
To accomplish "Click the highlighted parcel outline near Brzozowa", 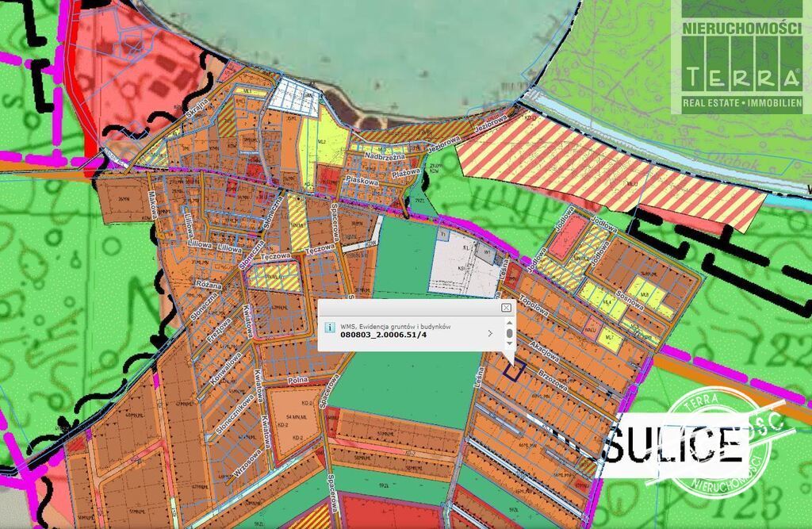I will coord(514,368).
